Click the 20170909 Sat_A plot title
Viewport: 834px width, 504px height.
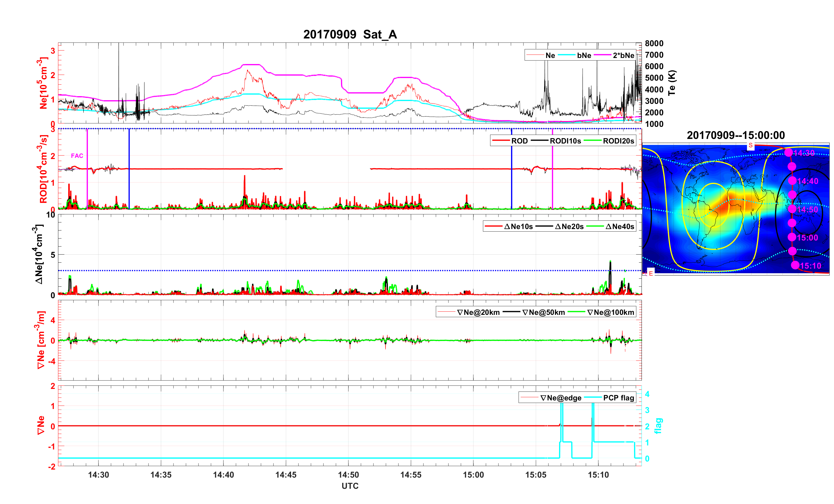(350, 34)
